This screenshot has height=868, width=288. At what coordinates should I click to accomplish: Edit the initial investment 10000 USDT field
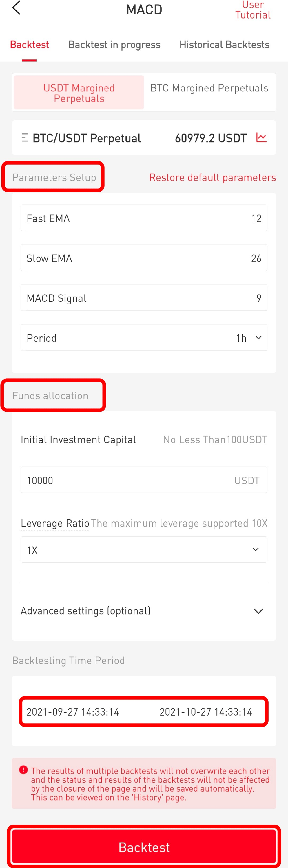coord(128,480)
